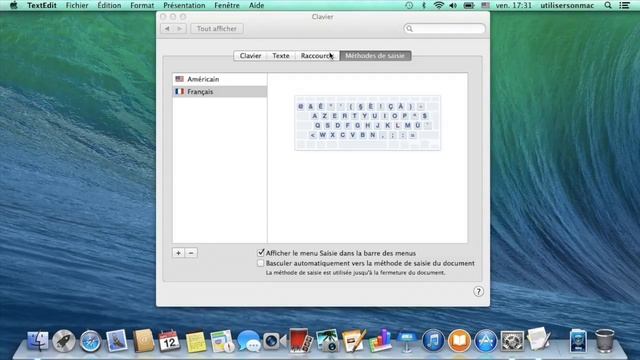The width and height of the screenshot is (640, 360).
Task: Open the TextEdit application menu
Action: click(42, 5)
